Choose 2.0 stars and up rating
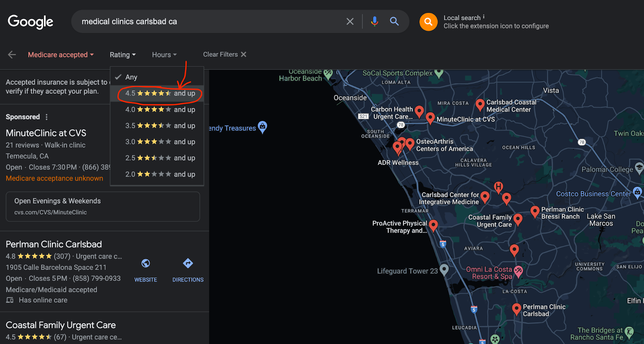The image size is (644, 344). pyautogui.click(x=157, y=174)
